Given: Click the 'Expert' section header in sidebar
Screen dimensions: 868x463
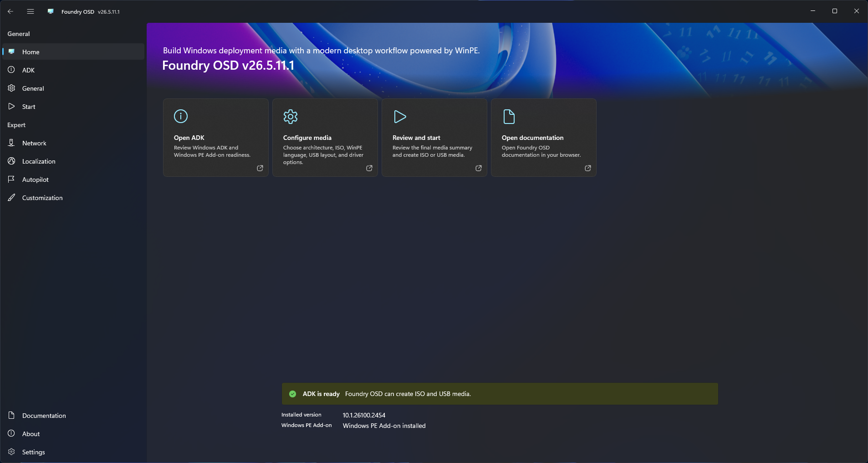Looking at the screenshot, I should pyautogui.click(x=16, y=125).
